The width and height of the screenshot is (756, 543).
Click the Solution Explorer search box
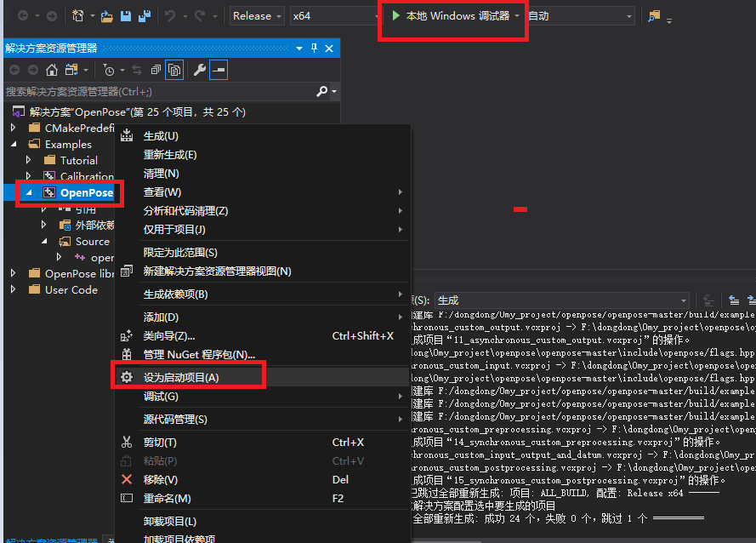click(159, 91)
